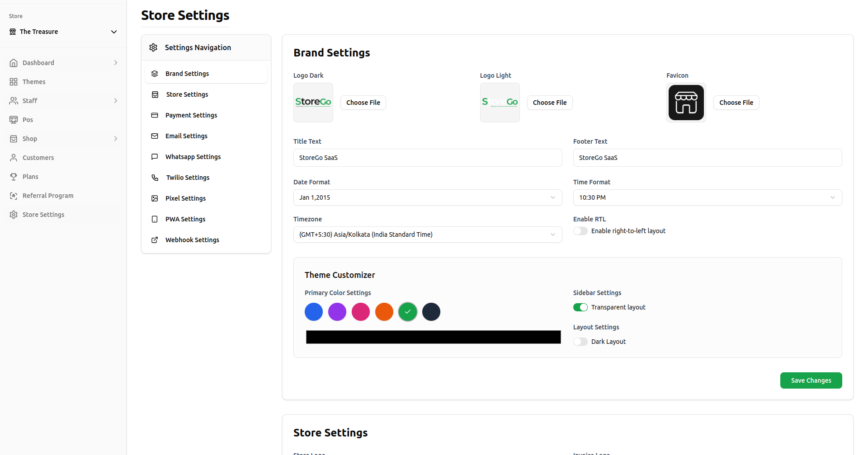Enable the Dark Layout switch
868x455 pixels.
[580, 342]
